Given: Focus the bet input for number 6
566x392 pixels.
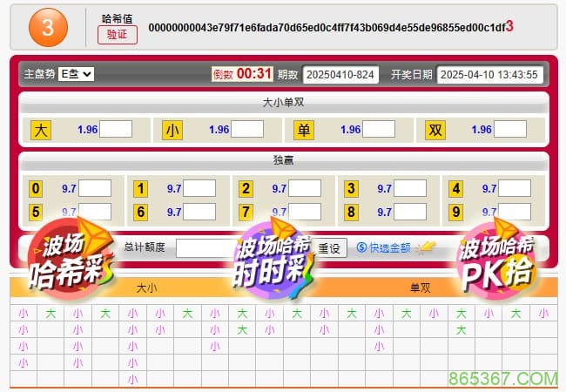Looking at the screenshot, I should pyautogui.click(x=199, y=212).
